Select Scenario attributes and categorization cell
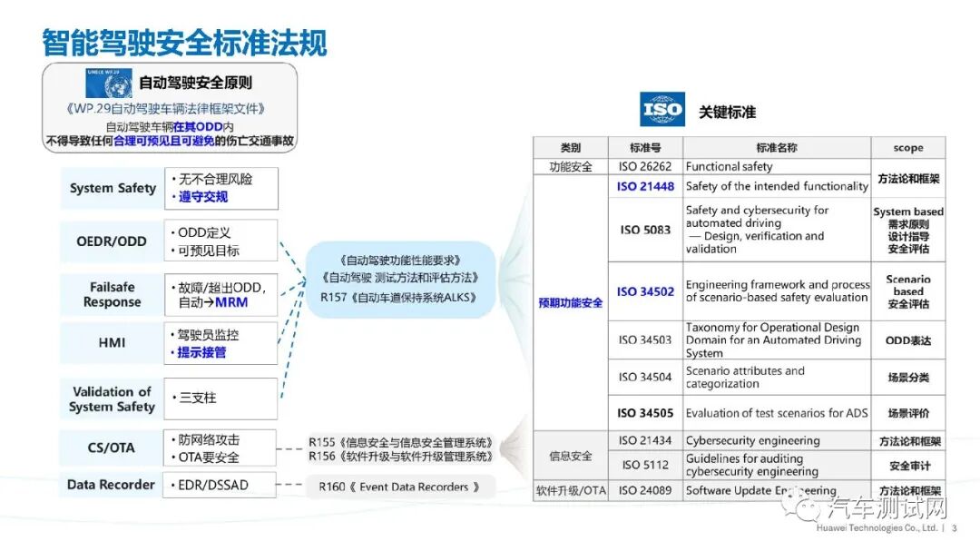 tap(777, 377)
